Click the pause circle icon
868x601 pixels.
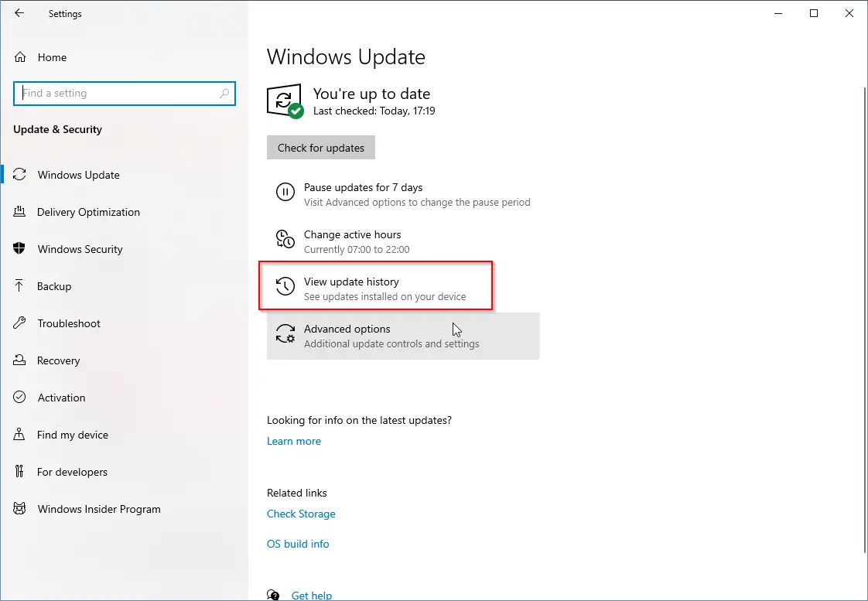285,193
